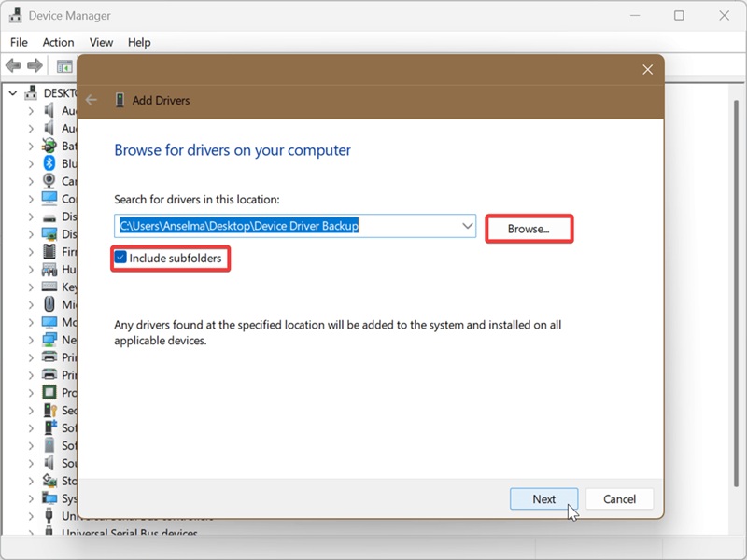
Task: Click the Cameras webcam icon in the tree
Action: (49, 181)
